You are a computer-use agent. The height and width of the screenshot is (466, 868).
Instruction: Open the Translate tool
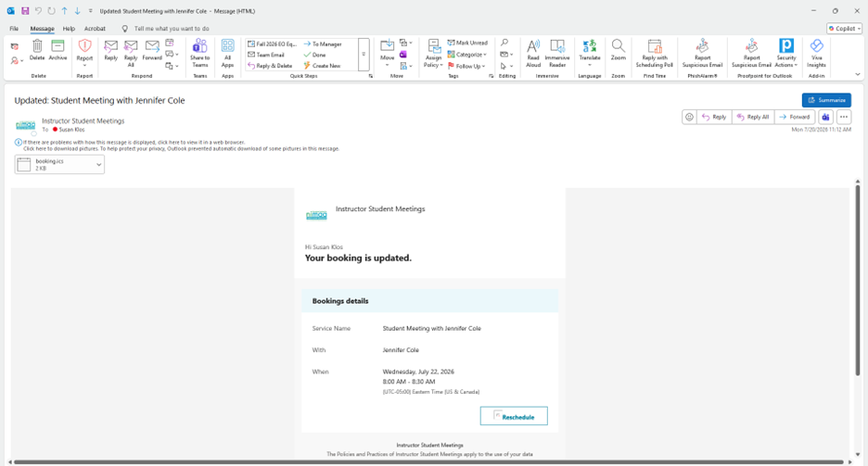590,52
